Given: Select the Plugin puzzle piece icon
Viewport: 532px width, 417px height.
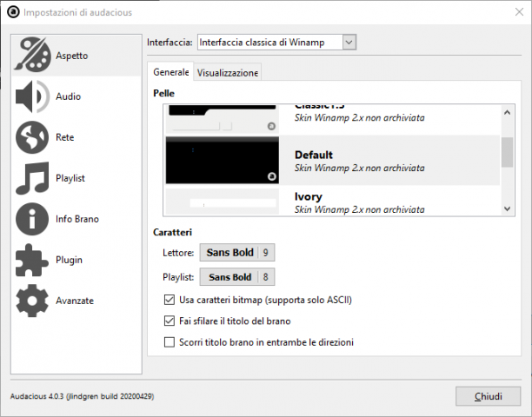Looking at the screenshot, I should click(x=31, y=260).
